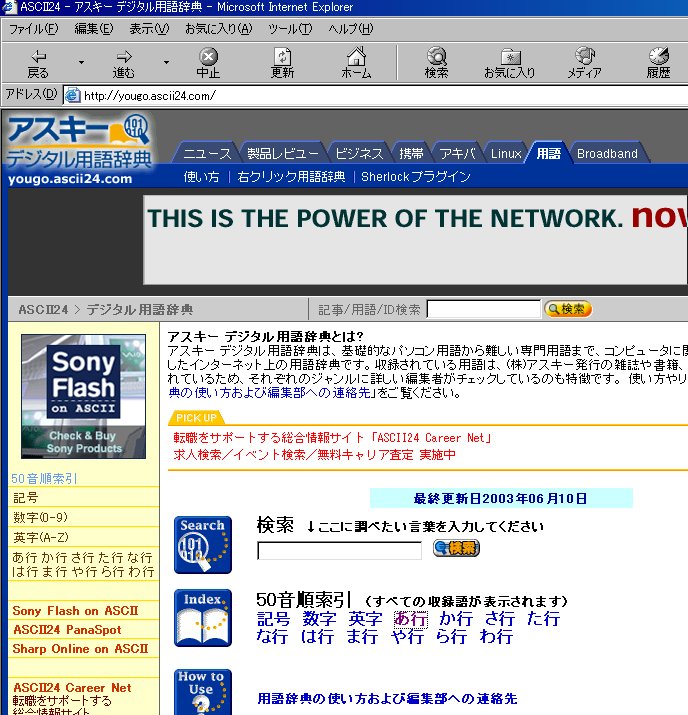This screenshot has height=715, width=688.
Task: Open the Sony Flash on ASCII sidebar link
Action: [x=75, y=611]
